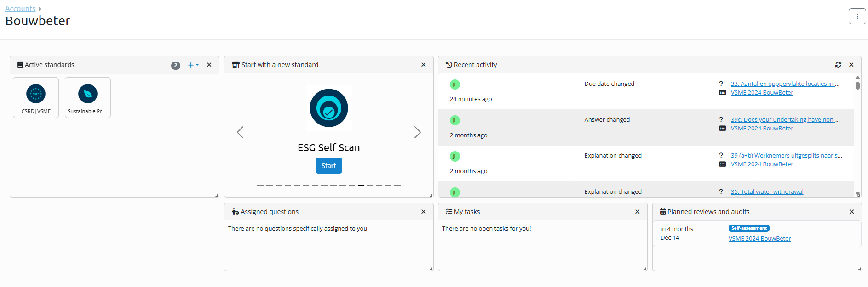Screen dimensions: 868x287
Task: Click the list icon on the Answer changed row
Action: tap(723, 128)
